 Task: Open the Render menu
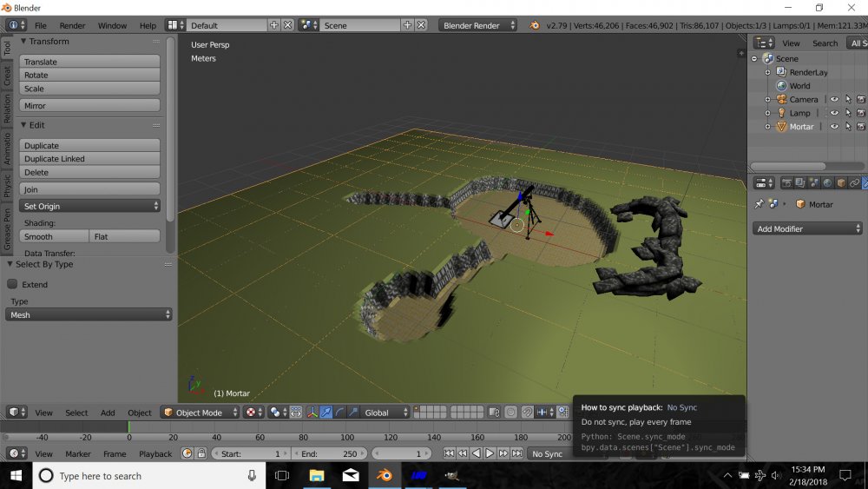(x=73, y=25)
